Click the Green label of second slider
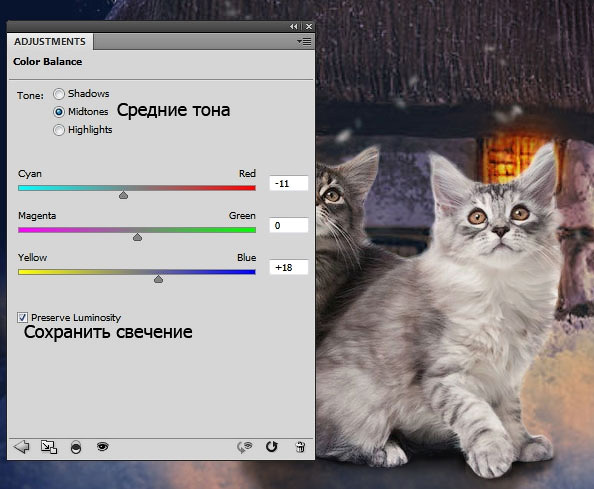 tap(242, 216)
